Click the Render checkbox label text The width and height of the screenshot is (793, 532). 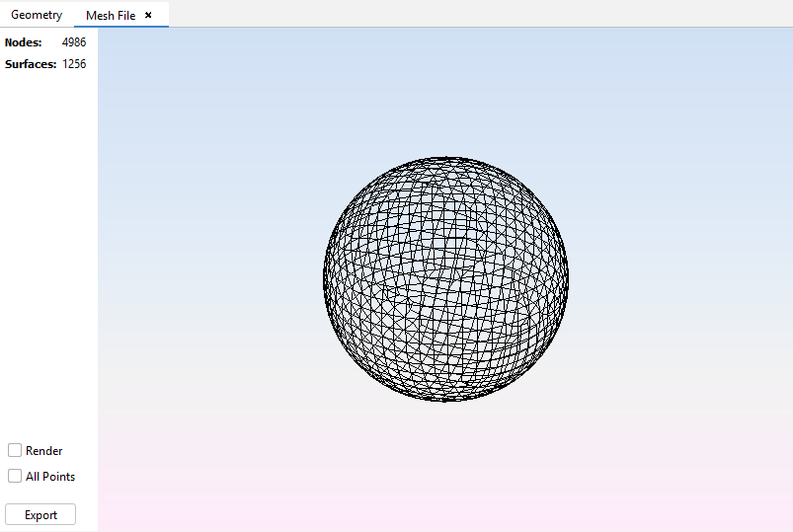[x=44, y=451]
